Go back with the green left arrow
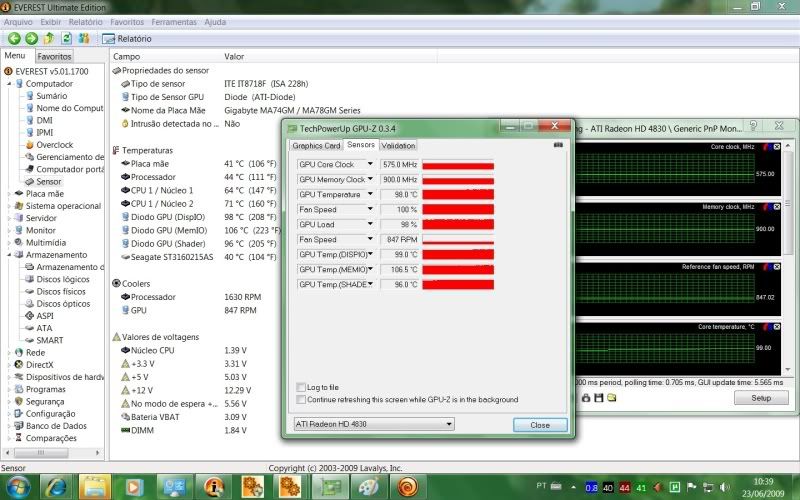Image resolution: width=800 pixels, height=500 pixels. (x=14, y=38)
